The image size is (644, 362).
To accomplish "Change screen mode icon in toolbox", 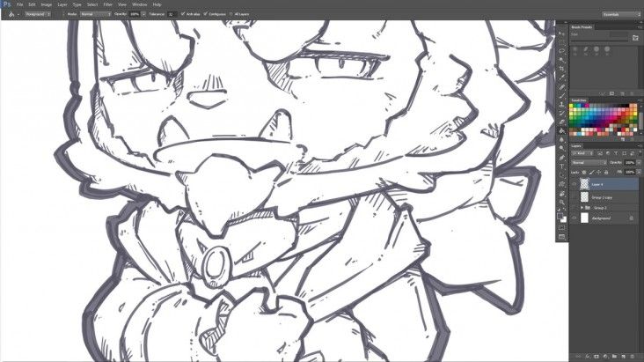I will (561, 237).
